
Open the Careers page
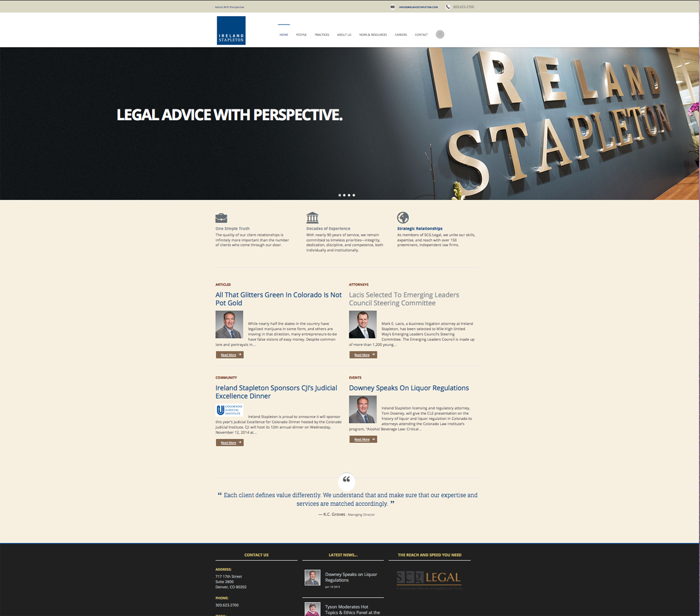[401, 34]
